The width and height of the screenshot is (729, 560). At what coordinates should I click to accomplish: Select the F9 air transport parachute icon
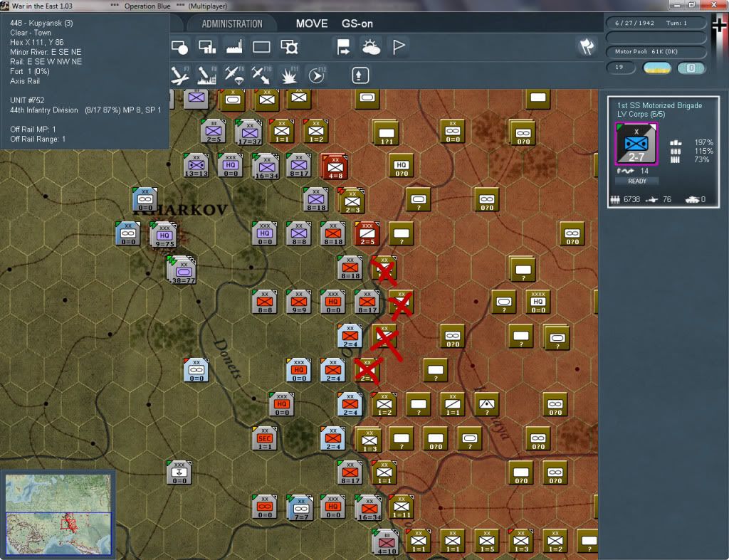[x=234, y=75]
